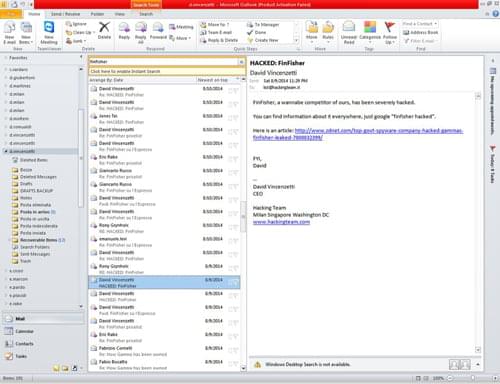
Task: Toggle the flag on the selected HACKED: FinFisher message
Action: (x=234, y=283)
